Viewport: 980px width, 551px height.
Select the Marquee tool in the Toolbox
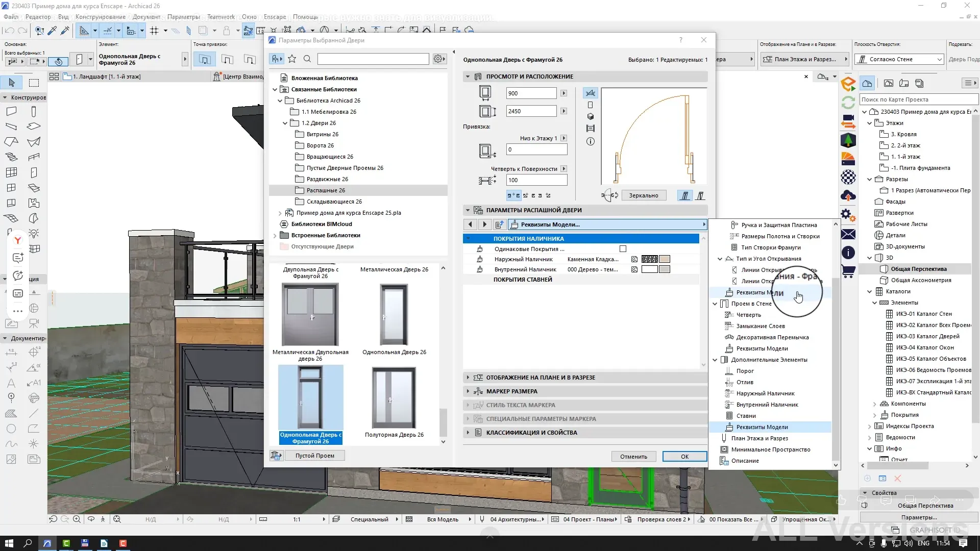coord(34,83)
